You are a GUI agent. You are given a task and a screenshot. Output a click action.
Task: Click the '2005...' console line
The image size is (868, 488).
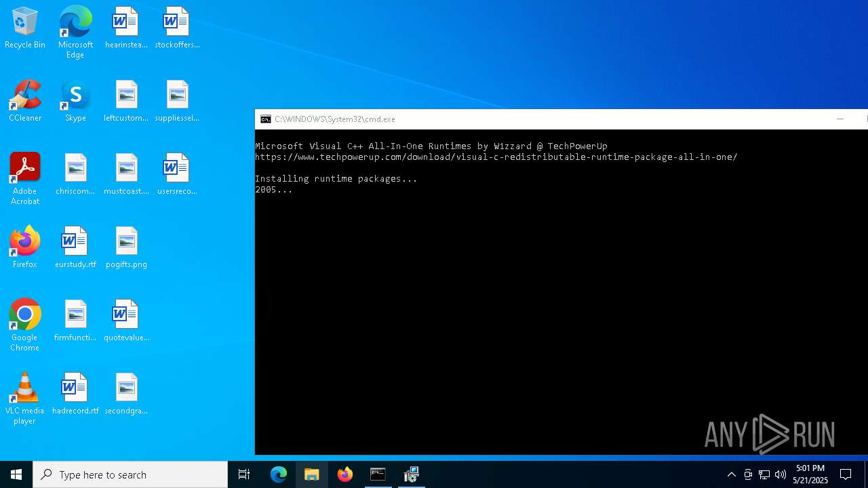[x=274, y=190]
